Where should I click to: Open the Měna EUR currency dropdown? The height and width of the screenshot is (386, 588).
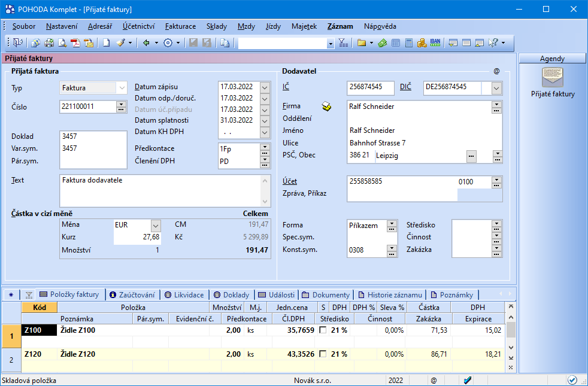pos(156,225)
